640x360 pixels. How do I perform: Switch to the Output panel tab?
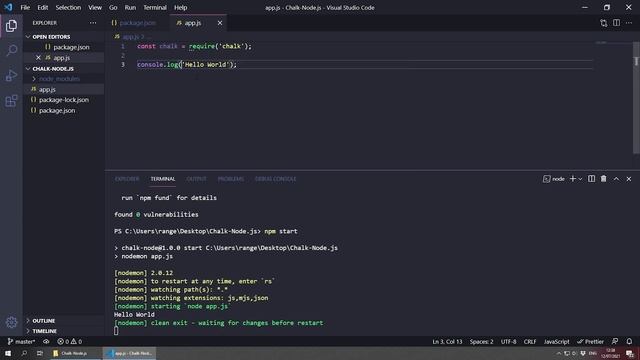pos(196,179)
